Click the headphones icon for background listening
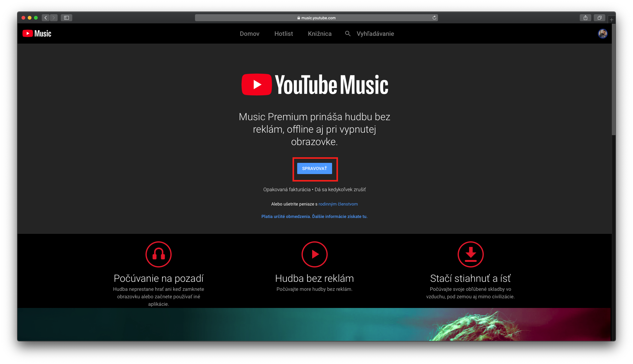Image resolution: width=633 pixels, height=364 pixels. pos(159,254)
